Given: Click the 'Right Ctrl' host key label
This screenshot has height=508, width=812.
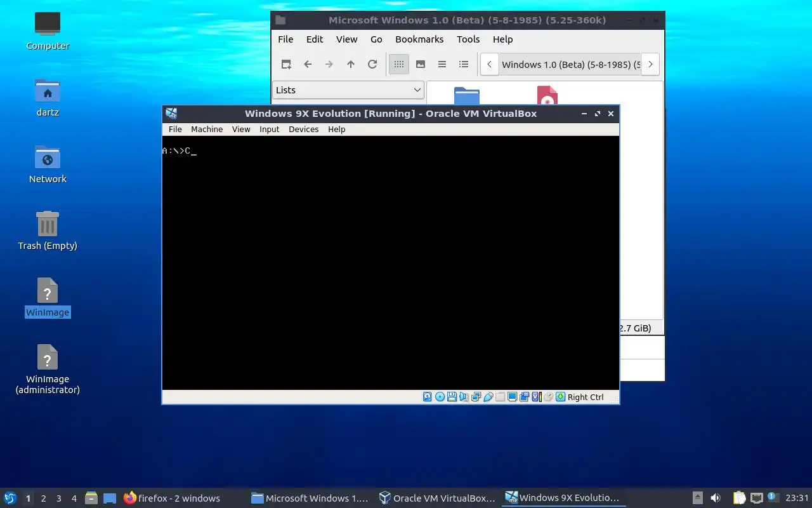Looking at the screenshot, I should click(586, 397).
